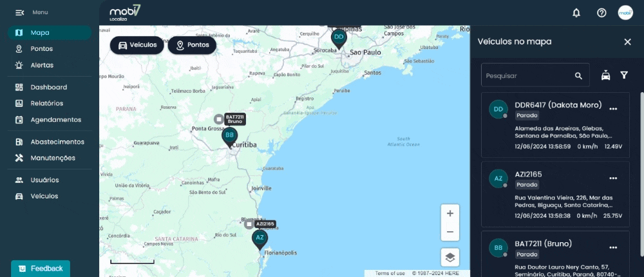Open options menu for AZI2165
The width and height of the screenshot is (644, 277).
(613, 178)
